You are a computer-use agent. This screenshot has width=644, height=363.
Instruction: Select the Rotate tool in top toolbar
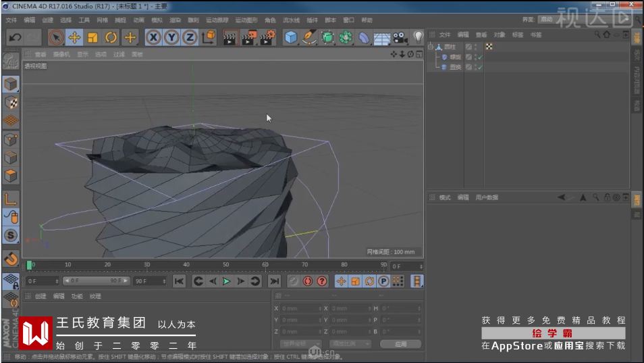point(111,37)
